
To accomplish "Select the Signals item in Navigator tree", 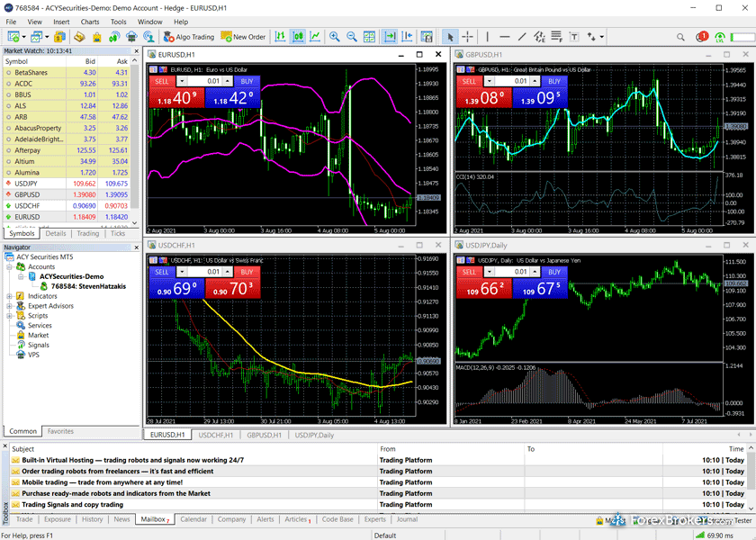I will tap(39, 345).
